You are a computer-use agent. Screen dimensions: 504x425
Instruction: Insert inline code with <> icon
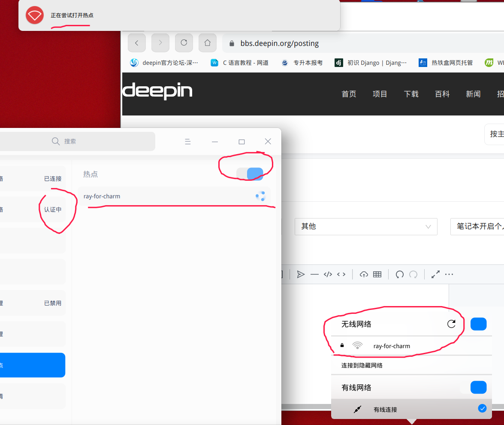(x=341, y=274)
